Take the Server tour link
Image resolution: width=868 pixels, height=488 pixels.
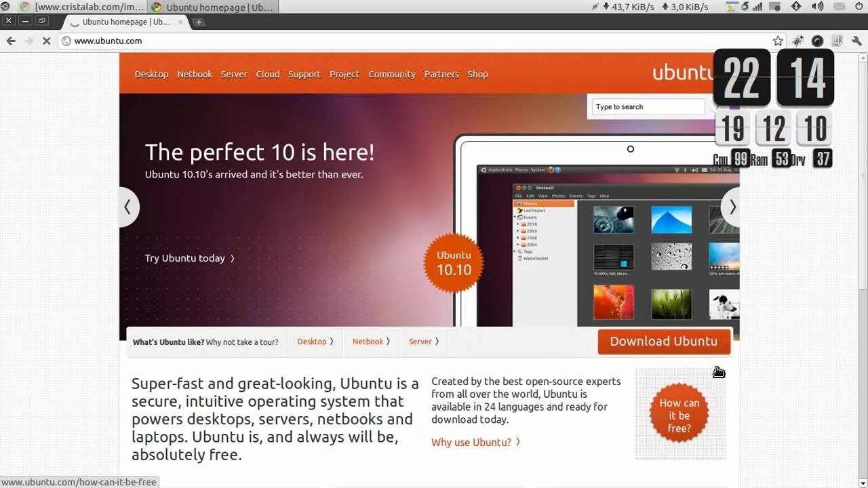[424, 342]
